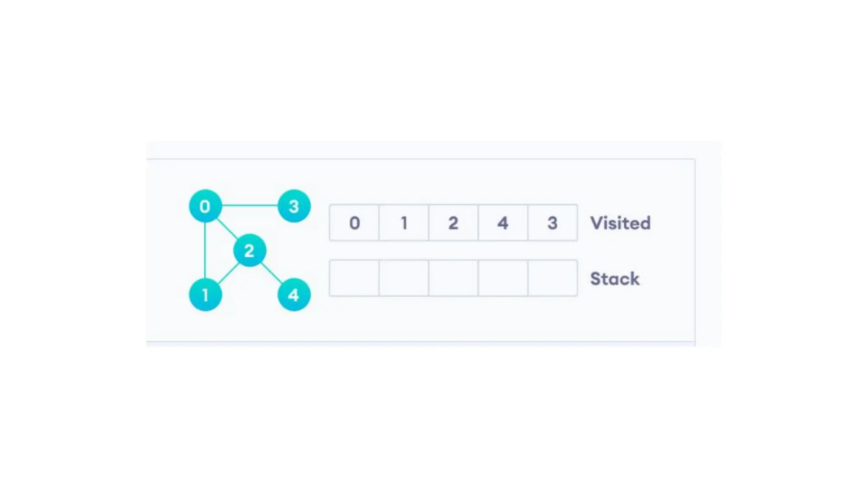Click the edge connecting nodes 0 and 3
The image size is (868, 488).
coord(250,205)
